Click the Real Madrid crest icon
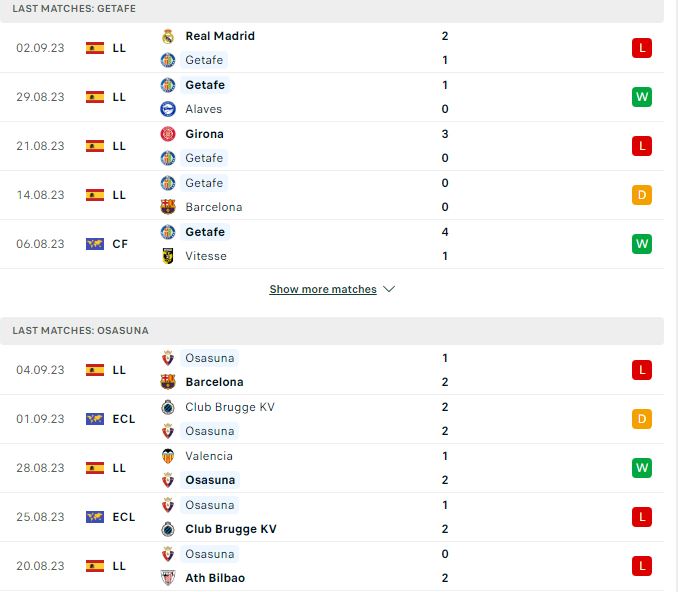Screen dimensions: 678x592 [x=168, y=36]
